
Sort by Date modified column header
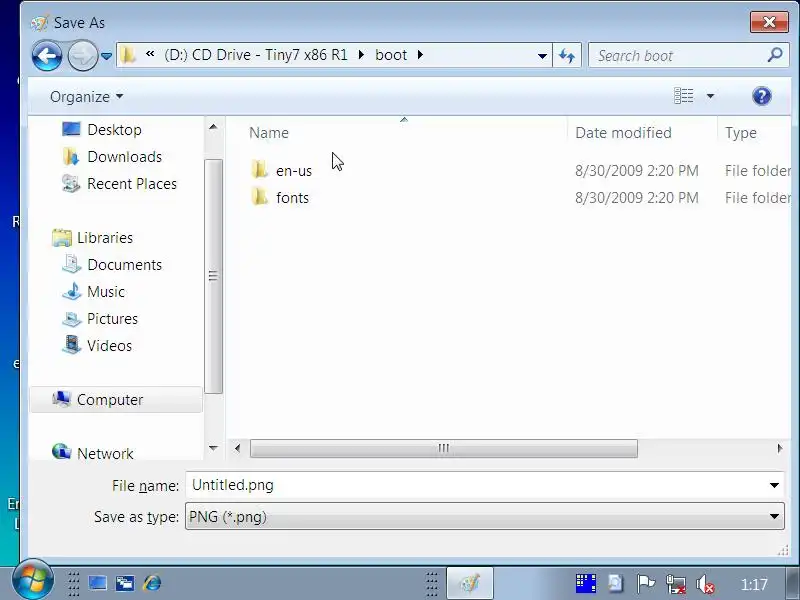point(623,133)
